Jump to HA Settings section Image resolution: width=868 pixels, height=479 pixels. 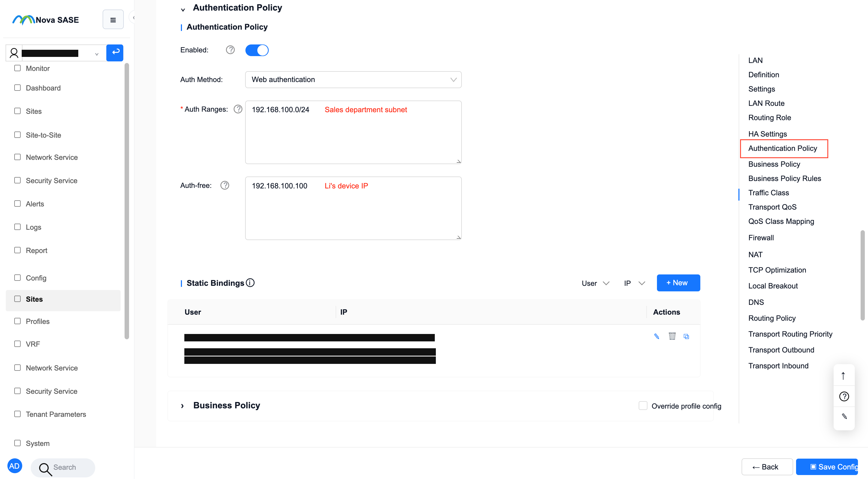pyautogui.click(x=768, y=134)
